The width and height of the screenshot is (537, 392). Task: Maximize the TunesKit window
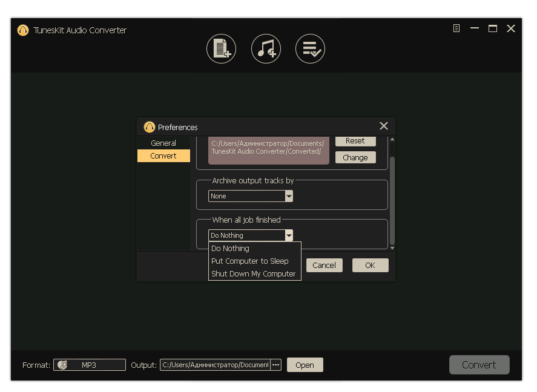pyautogui.click(x=492, y=28)
